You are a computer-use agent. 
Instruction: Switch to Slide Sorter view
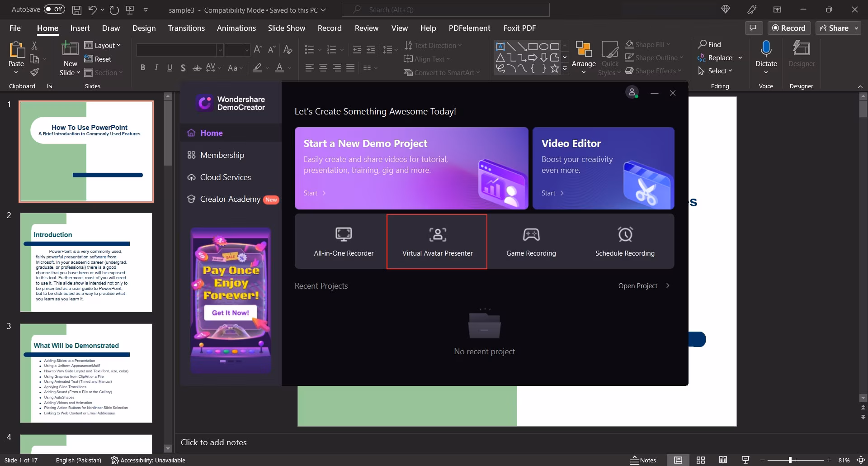(x=701, y=460)
